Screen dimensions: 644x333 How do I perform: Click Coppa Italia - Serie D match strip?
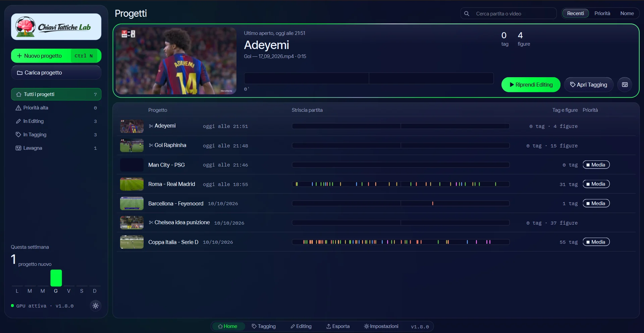(x=401, y=242)
